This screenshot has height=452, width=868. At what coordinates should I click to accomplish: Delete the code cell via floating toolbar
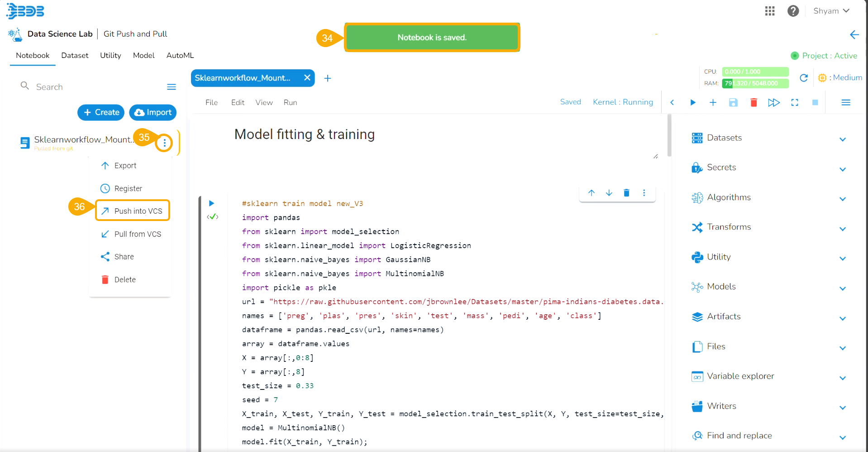point(626,193)
